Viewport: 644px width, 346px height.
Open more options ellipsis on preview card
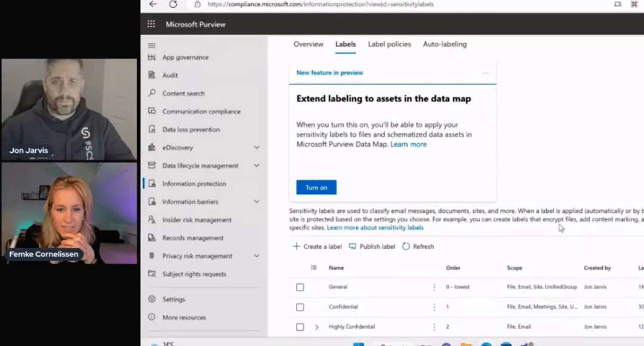(485, 73)
